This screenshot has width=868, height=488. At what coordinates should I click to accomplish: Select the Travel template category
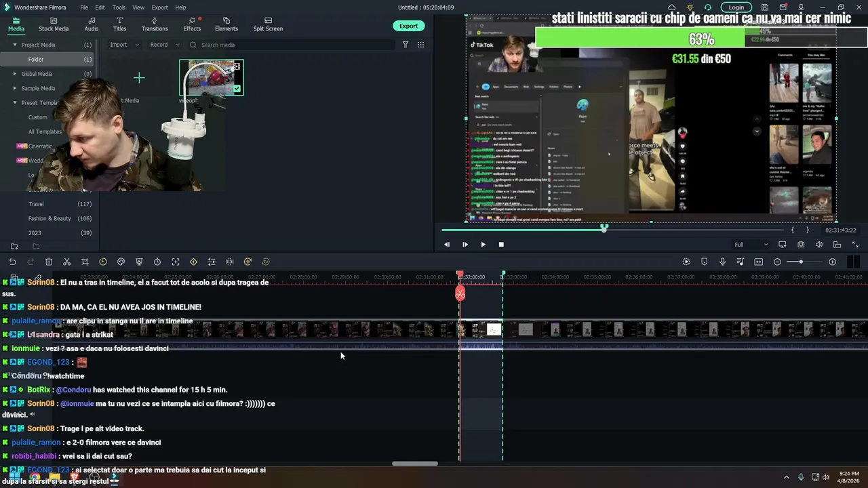pyautogui.click(x=36, y=204)
